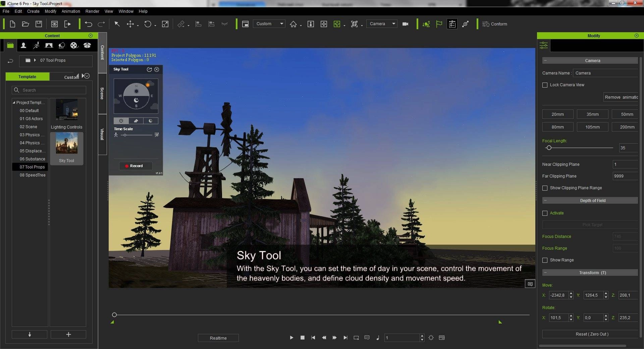Undo the last action

(89, 24)
